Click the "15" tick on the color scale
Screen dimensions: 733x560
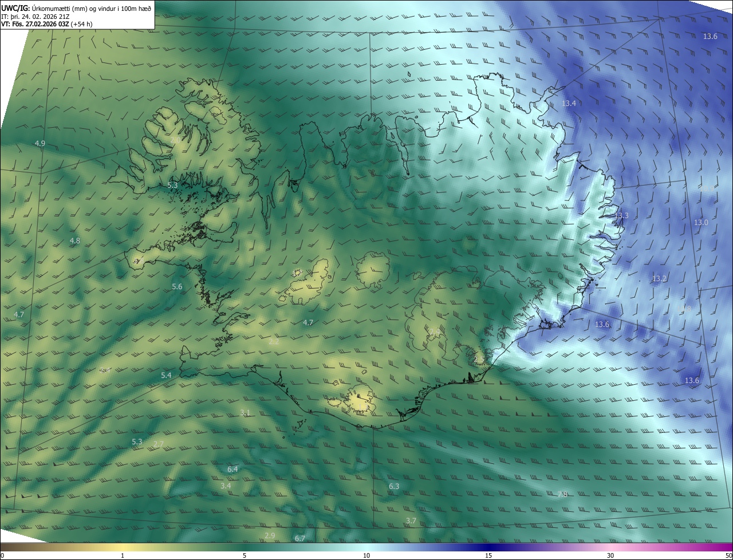(488, 555)
